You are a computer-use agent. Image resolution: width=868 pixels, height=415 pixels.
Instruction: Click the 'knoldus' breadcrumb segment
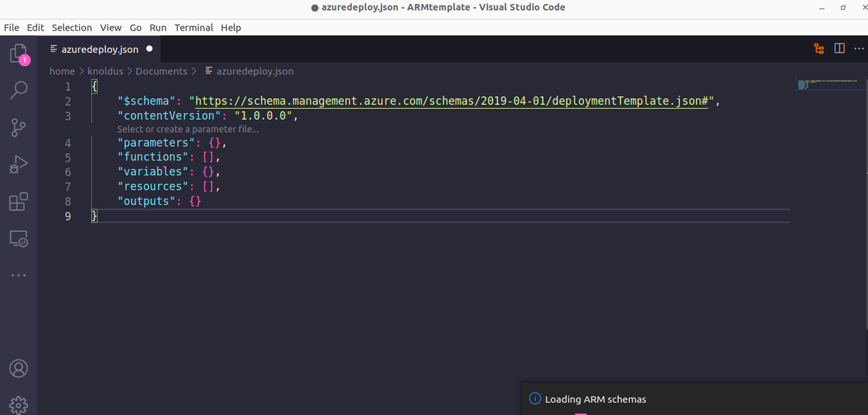(x=104, y=71)
